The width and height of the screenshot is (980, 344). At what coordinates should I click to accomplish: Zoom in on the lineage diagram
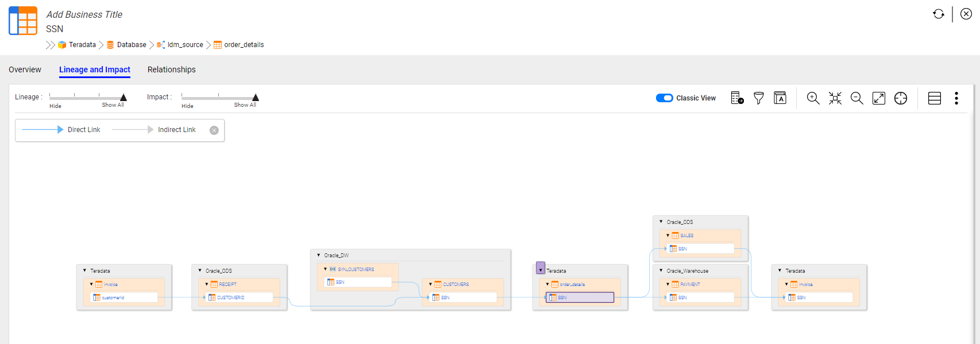pos(813,98)
